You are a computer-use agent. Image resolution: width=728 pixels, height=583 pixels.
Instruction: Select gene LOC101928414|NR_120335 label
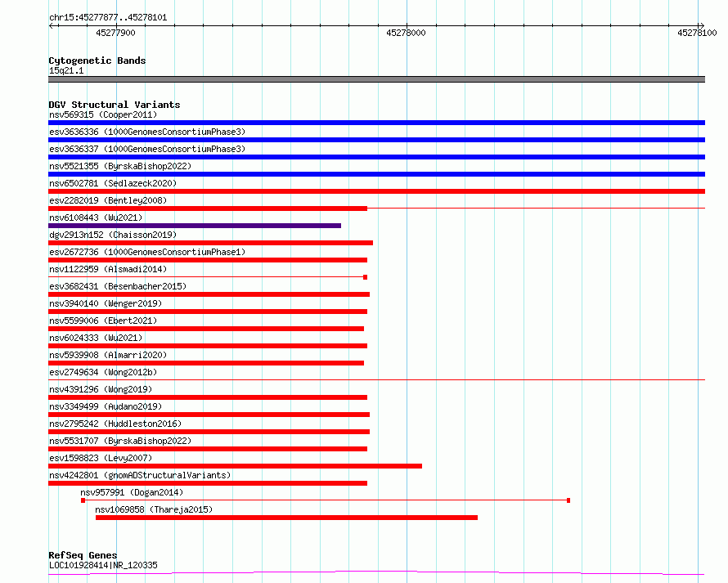pyautogui.click(x=103, y=565)
